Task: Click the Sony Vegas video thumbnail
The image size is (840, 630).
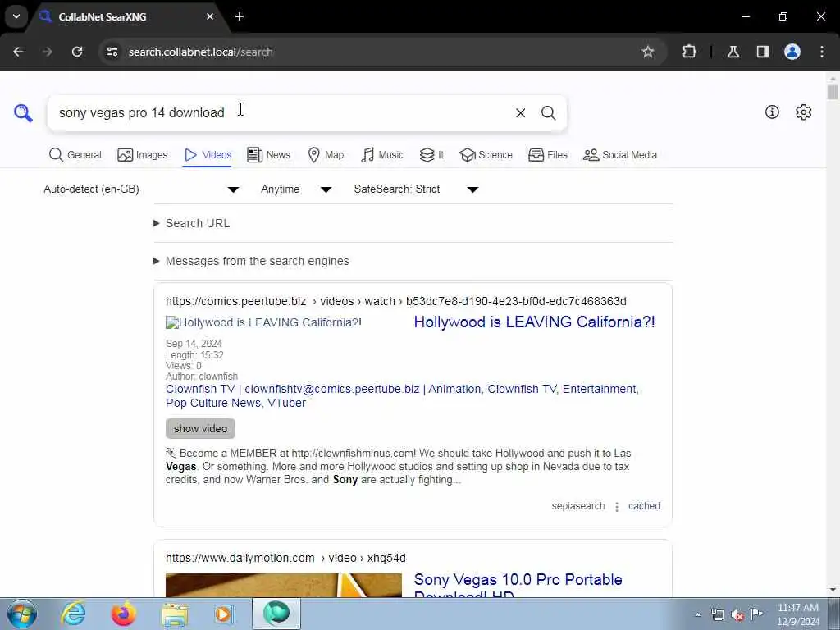Action: click(x=283, y=585)
